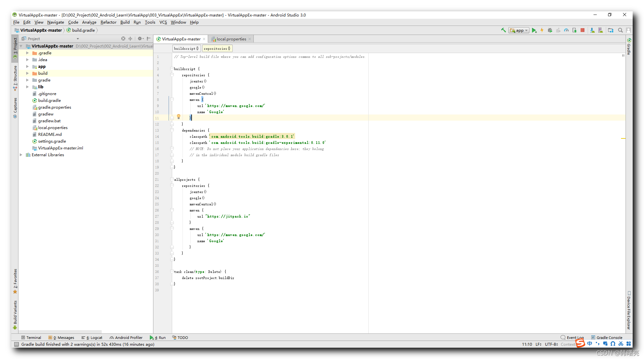Open the 0: Messages tool window
Image resolution: width=644 pixels, height=359 pixels.
61,337
